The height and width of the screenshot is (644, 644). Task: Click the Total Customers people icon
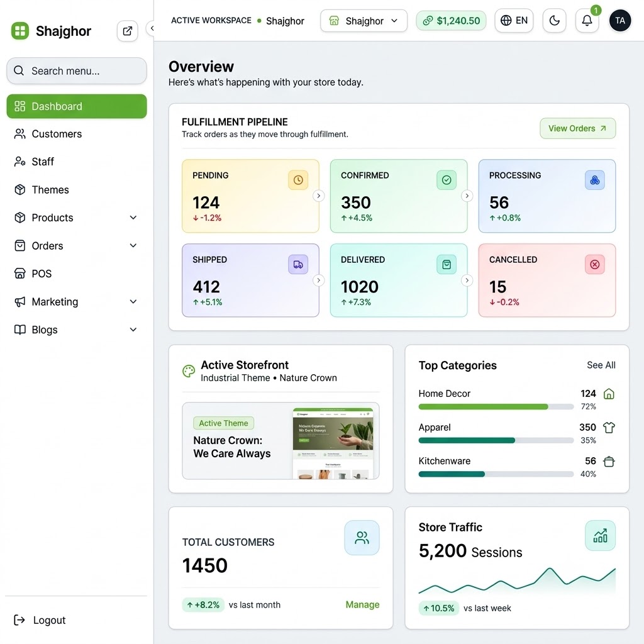pyautogui.click(x=362, y=538)
